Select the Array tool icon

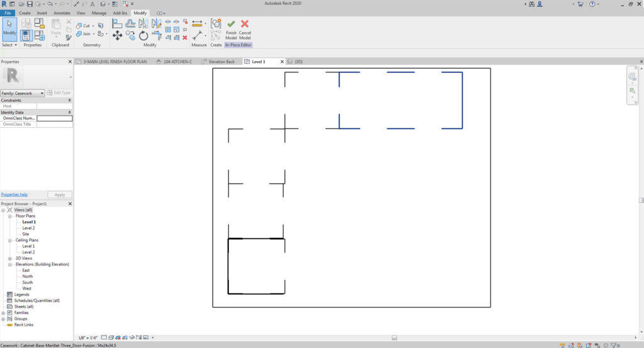(x=168, y=30)
